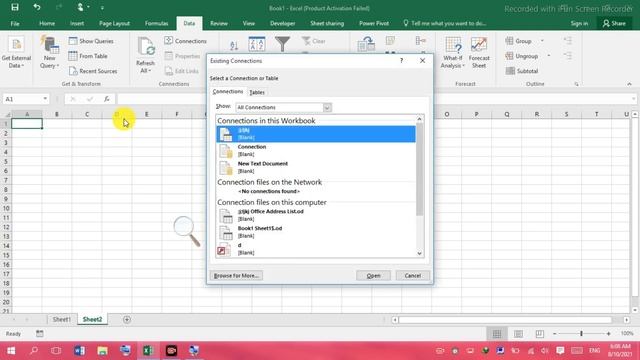Switch to Page Layout view icon

518,333
